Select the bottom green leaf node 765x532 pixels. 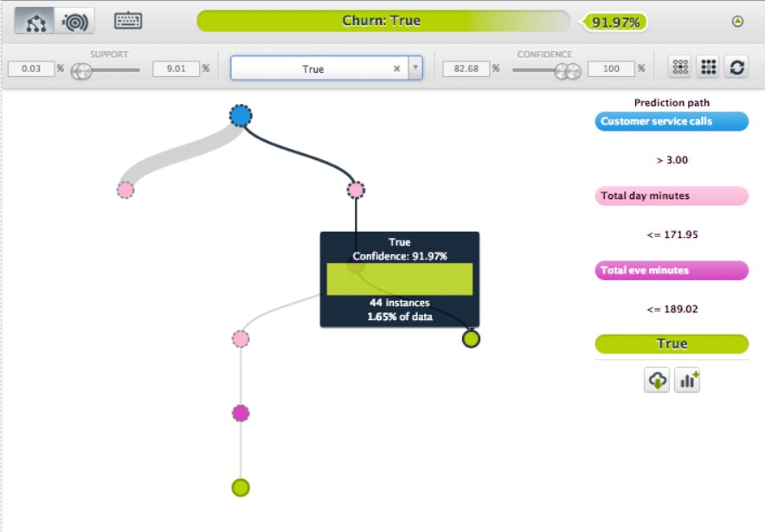pos(241,488)
